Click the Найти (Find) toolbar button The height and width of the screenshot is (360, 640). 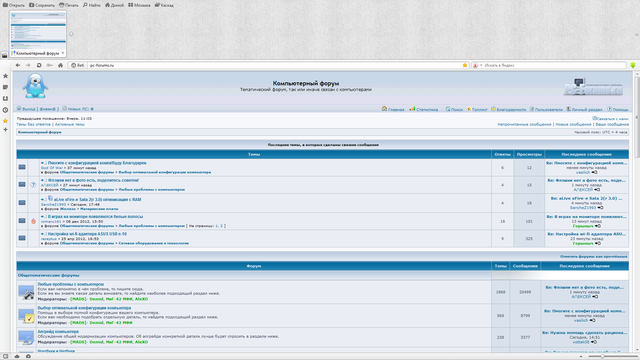click(x=91, y=5)
